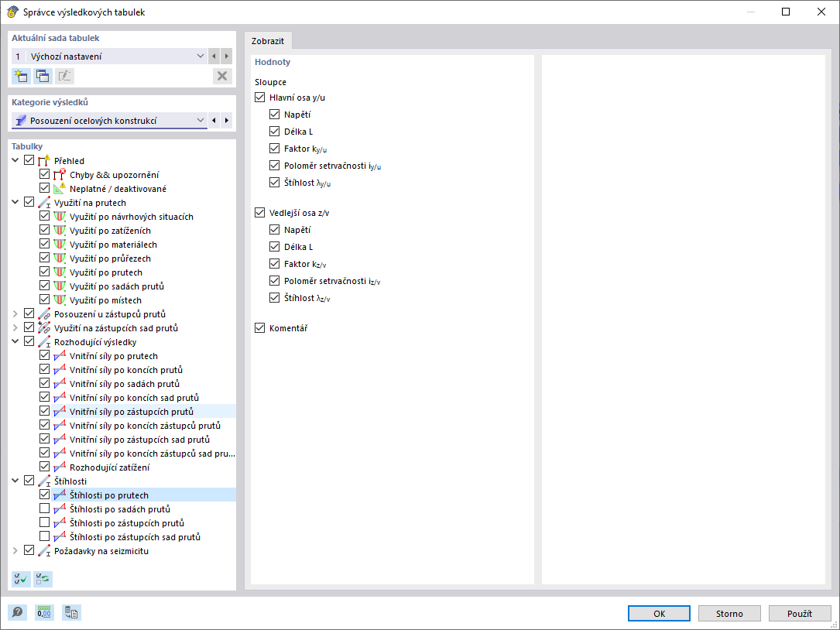Click the Storno button
The image size is (840, 630).
click(x=729, y=614)
